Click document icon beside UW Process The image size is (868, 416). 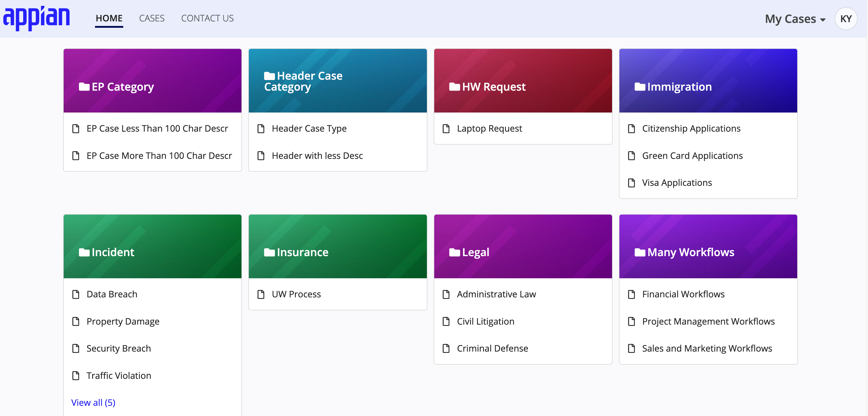(261, 294)
